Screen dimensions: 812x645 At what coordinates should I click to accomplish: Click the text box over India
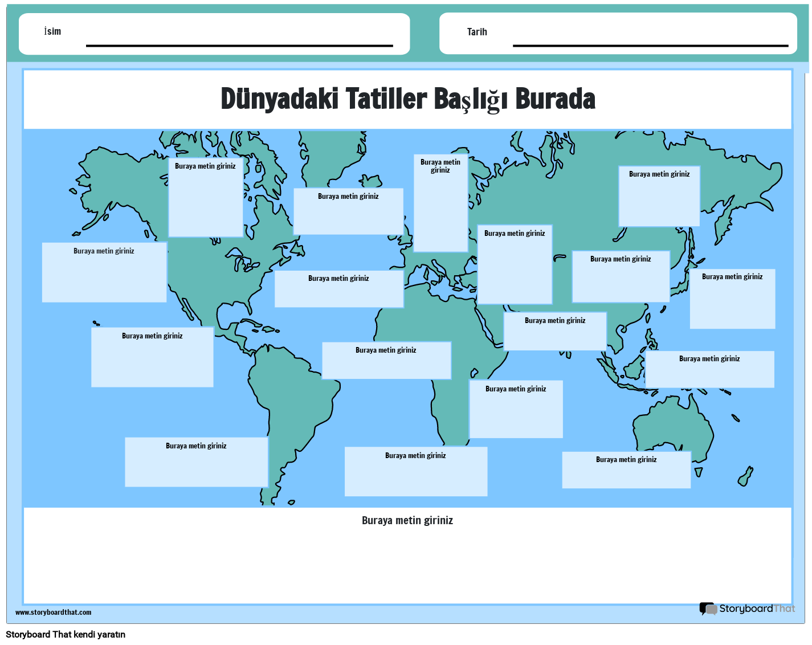555,331
